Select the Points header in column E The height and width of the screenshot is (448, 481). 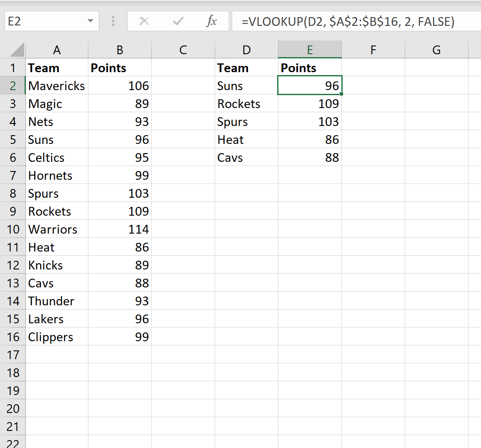pos(310,68)
